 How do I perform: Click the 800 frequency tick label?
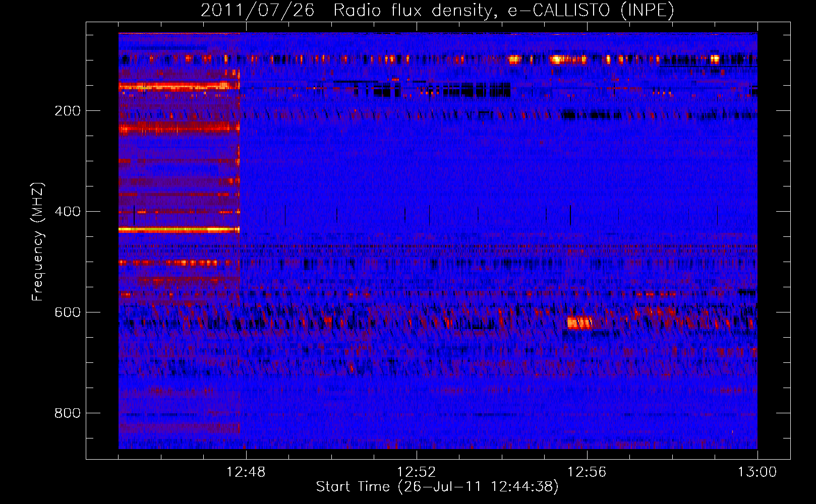pos(68,413)
